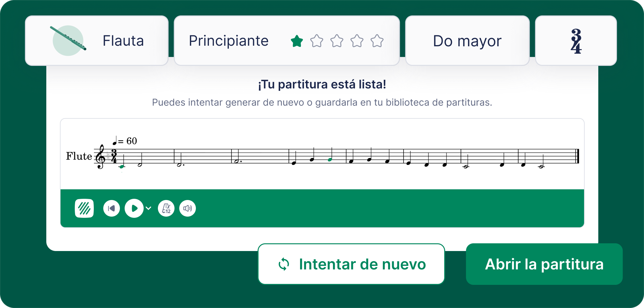Image resolution: width=644 pixels, height=308 pixels.
Task: Set difficulty to five stars
Action: point(377,41)
